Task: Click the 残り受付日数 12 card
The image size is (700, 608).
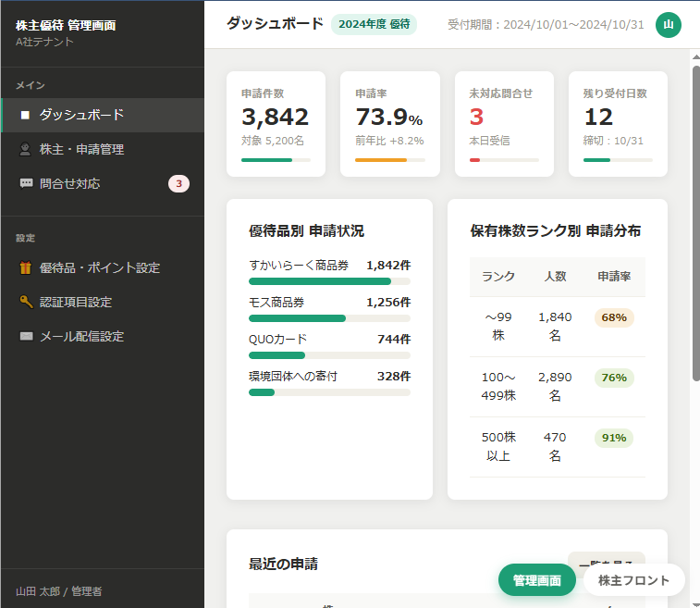Action: coord(618,124)
